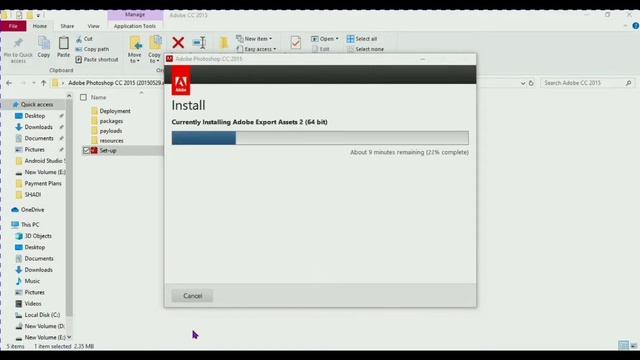The width and height of the screenshot is (640, 360).
Task: Open Videos under This PC
Action: (x=28, y=304)
